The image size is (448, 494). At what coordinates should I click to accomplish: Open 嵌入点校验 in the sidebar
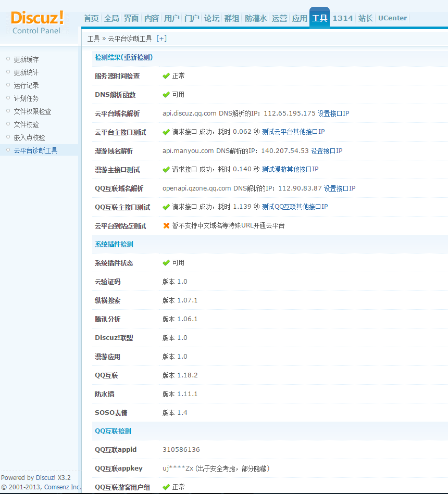29,137
